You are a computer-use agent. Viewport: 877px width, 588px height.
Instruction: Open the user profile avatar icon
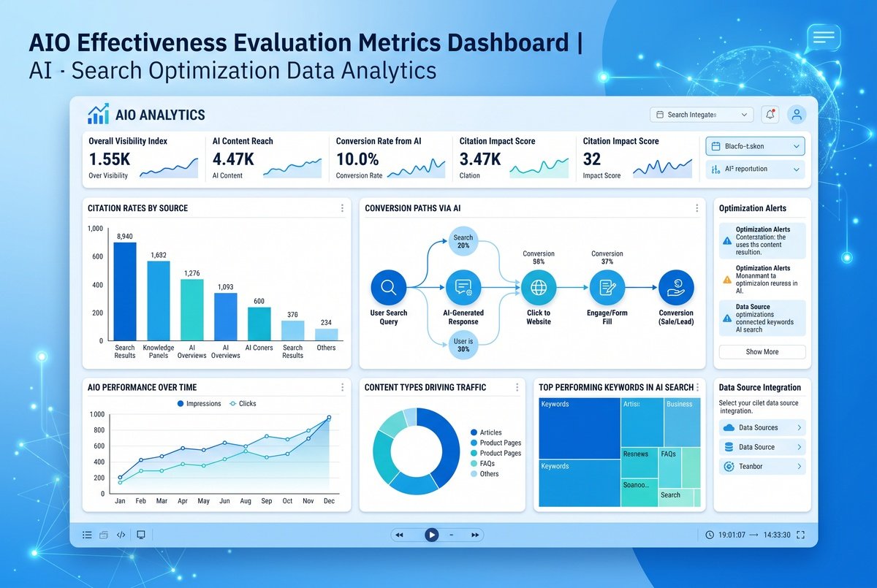(x=797, y=115)
